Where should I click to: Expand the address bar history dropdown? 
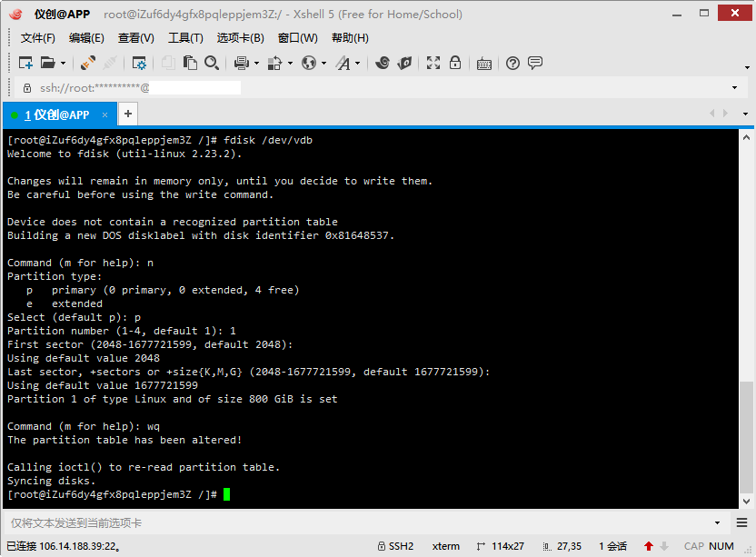pos(734,88)
